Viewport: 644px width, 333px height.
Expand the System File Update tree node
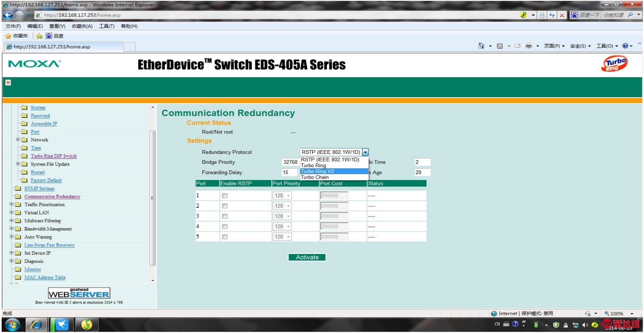(18, 164)
